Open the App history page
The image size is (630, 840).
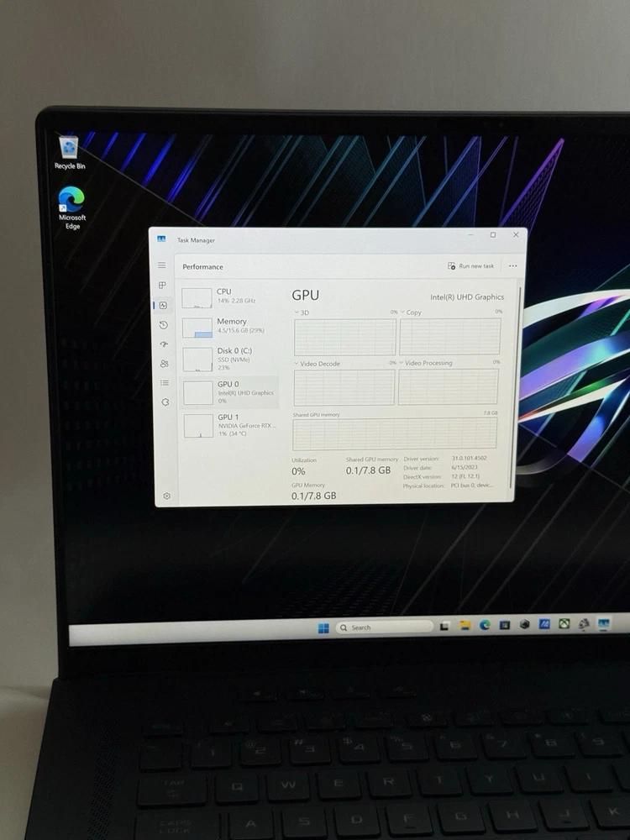point(163,325)
